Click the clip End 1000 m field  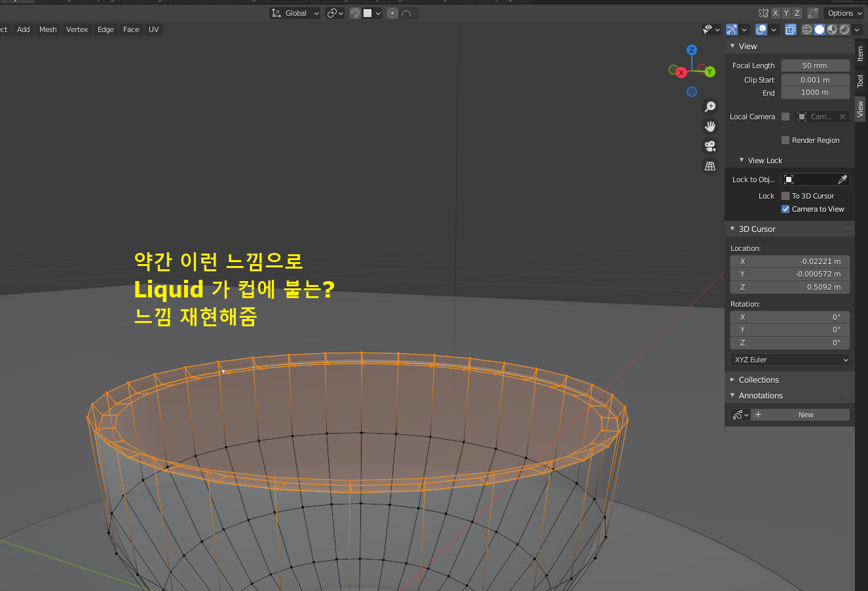point(815,93)
